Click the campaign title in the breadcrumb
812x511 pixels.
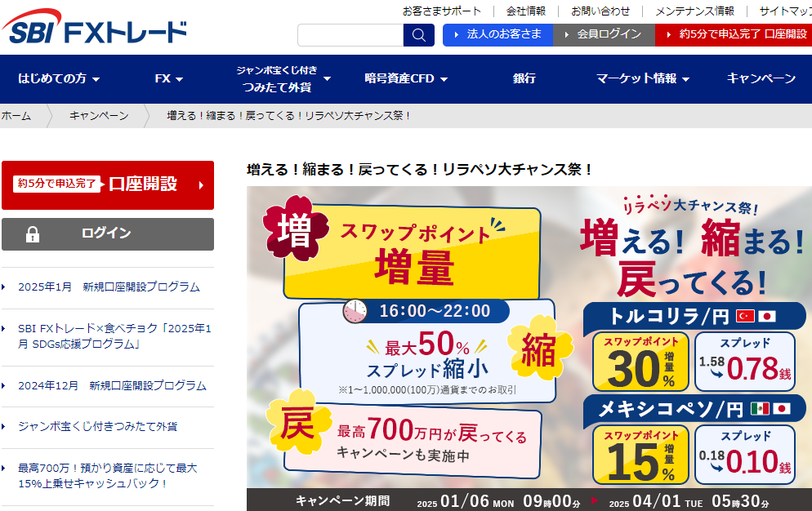289,116
